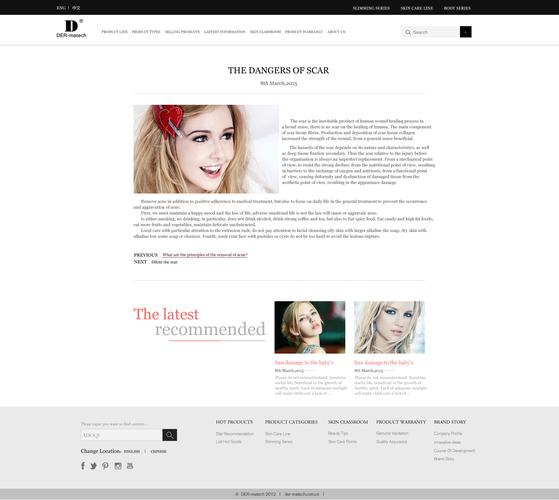Open the Product Line menu
Viewport: 559px width, 500px height.
(114, 32)
